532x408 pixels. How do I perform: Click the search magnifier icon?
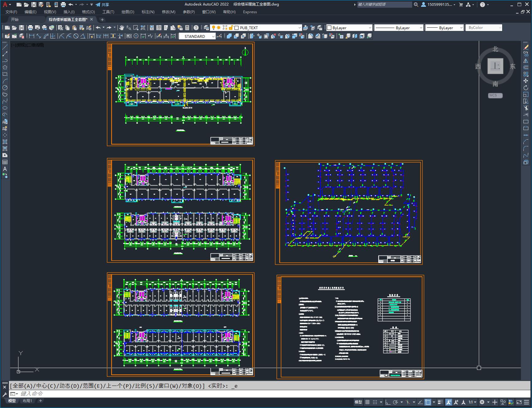[x=416, y=5]
